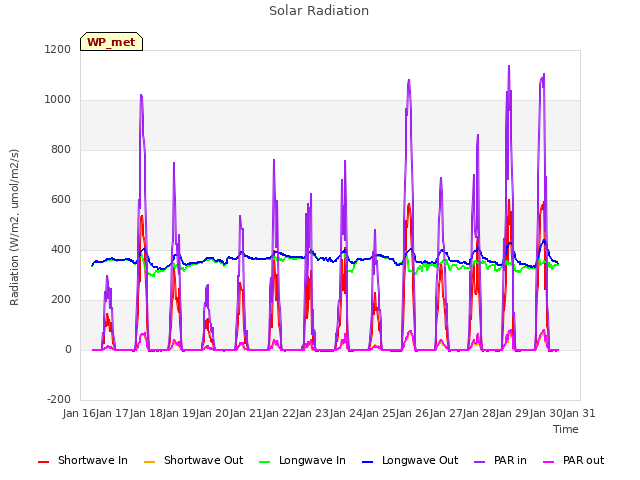The height and width of the screenshot is (480, 640).
Task: Click the red Shortwave In legend swatch
Action: (43, 462)
